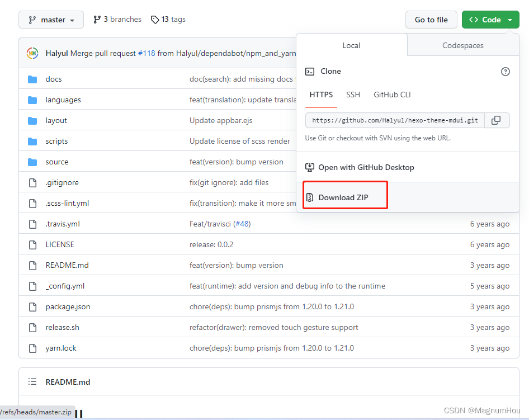
Task: Switch to the Codespaces tab
Action: click(x=462, y=45)
